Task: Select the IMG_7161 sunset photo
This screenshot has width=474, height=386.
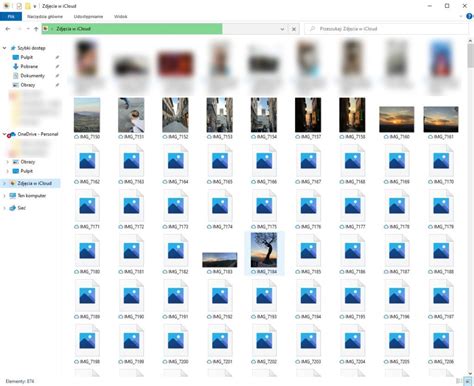Action: 441,119
